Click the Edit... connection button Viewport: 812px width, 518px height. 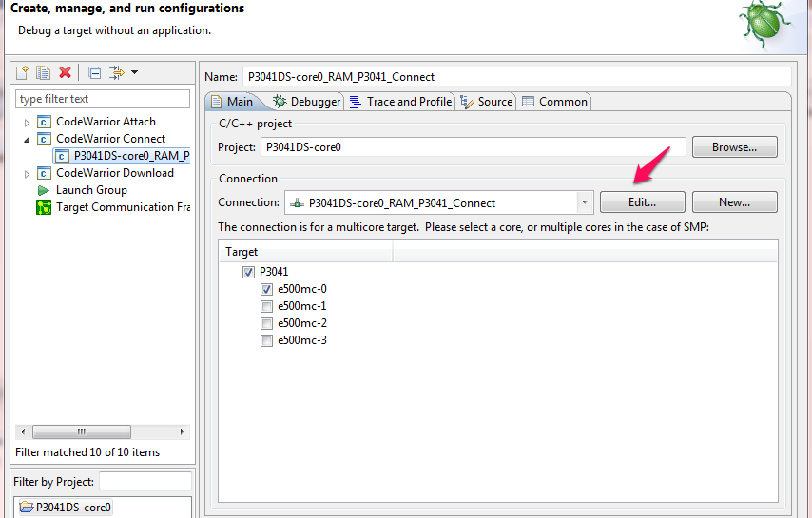click(x=642, y=202)
